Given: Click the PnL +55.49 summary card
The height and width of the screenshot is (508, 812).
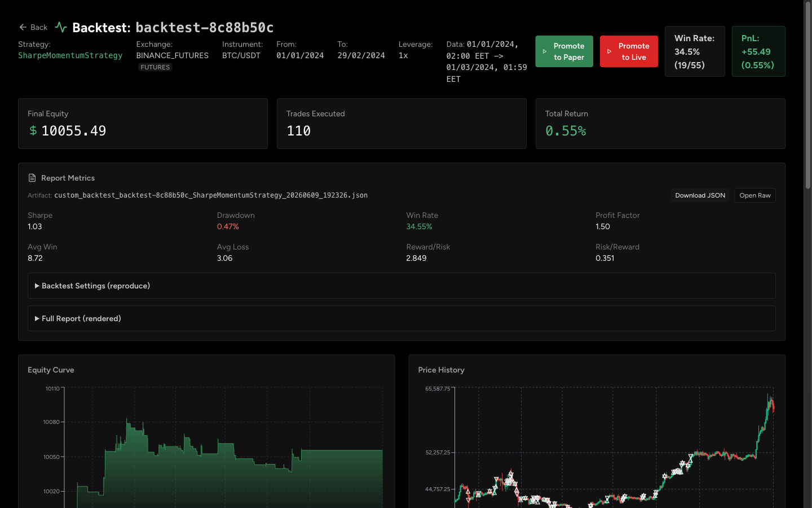Looking at the screenshot, I should 758,51.
